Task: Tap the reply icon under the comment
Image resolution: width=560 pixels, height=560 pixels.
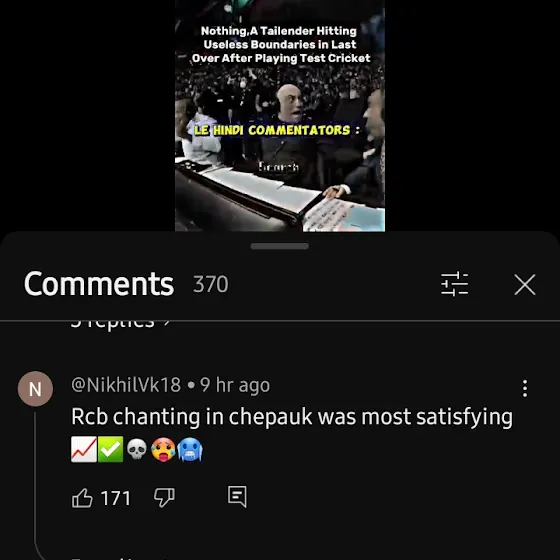Action: pos(237,497)
